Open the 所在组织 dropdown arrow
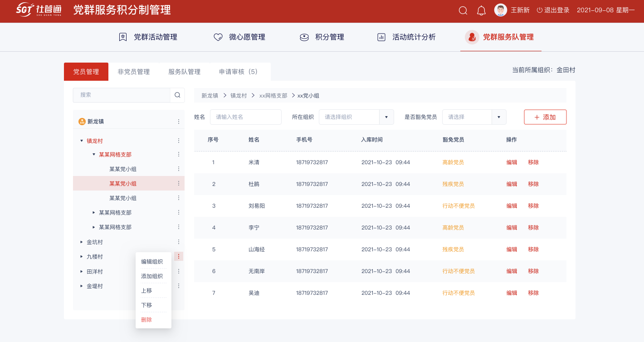Viewport: 644px width, 342px height. tap(386, 117)
